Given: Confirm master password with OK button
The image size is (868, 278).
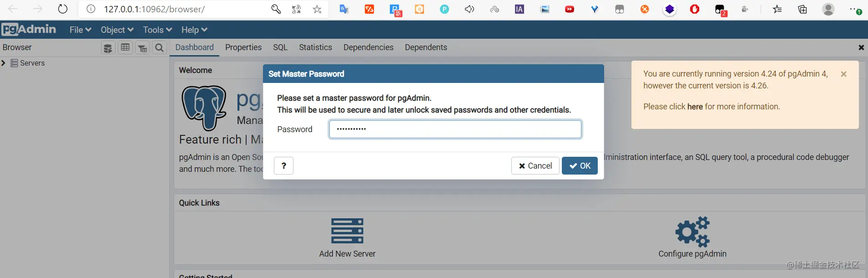Looking at the screenshot, I should pos(580,166).
